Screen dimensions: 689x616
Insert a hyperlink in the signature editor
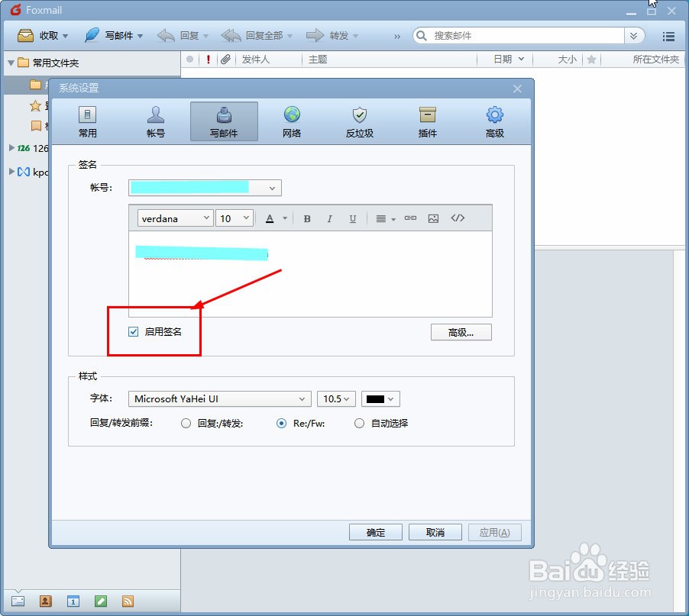pos(409,218)
